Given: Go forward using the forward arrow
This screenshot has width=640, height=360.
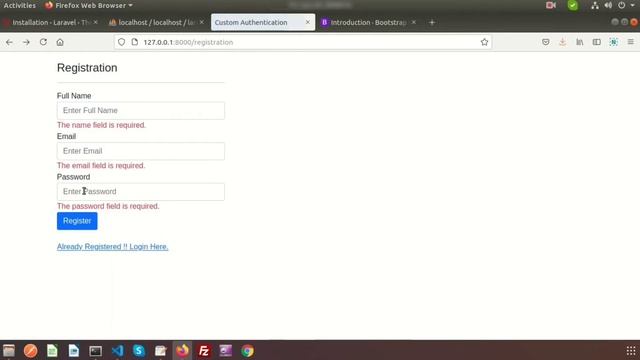Looking at the screenshot, I should pyautogui.click(x=26, y=42).
